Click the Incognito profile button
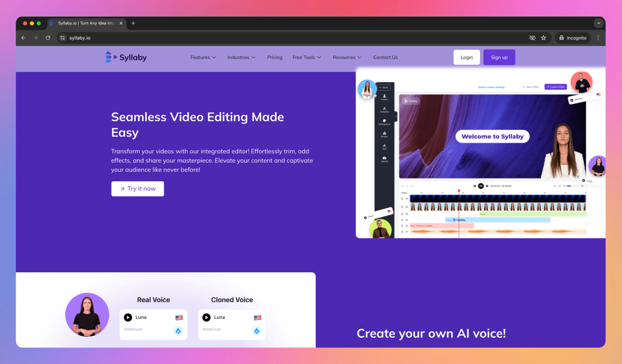 coord(573,38)
